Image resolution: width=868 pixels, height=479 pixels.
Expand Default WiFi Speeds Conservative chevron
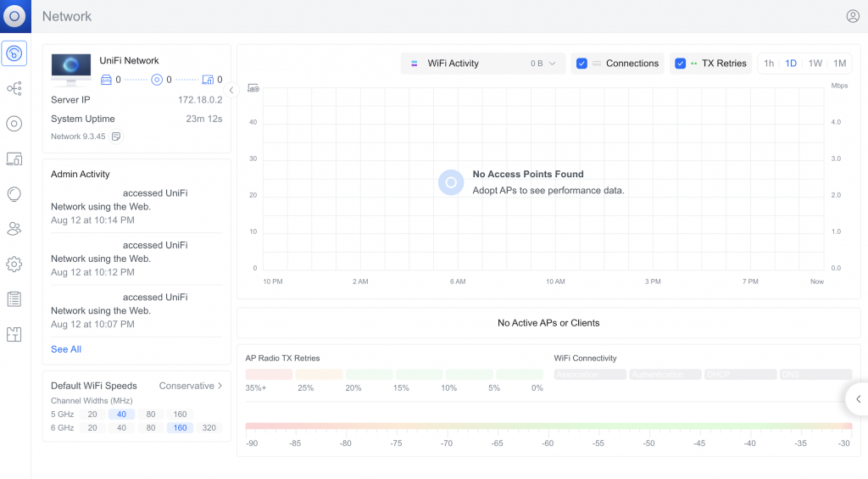tap(220, 386)
